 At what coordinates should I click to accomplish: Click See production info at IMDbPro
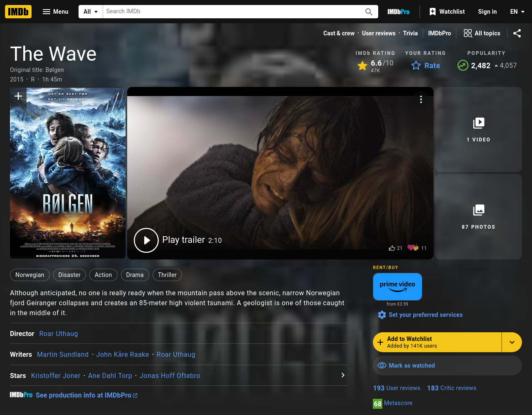pyautogui.click(x=86, y=395)
